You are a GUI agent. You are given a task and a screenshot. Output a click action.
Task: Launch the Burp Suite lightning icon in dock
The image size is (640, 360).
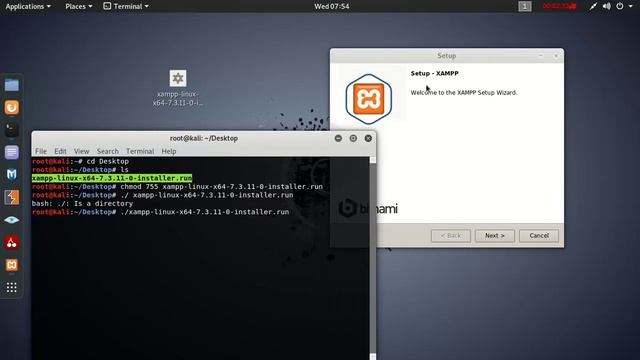click(x=11, y=198)
